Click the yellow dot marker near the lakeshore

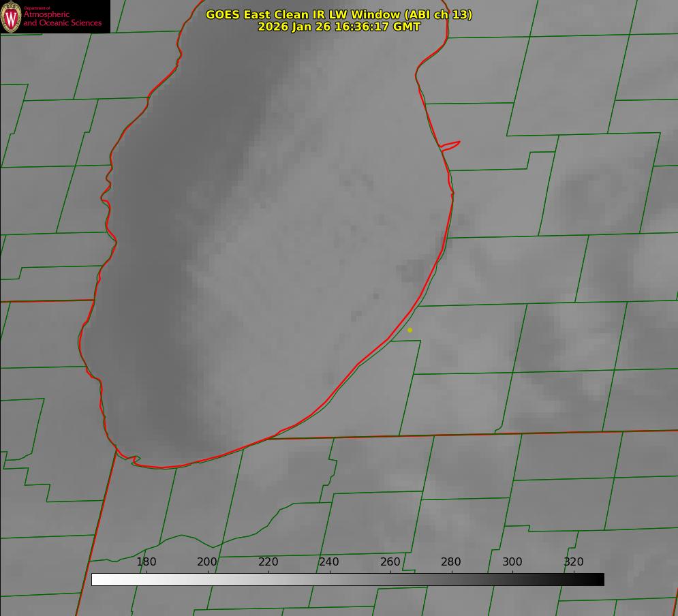pyautogui.click(x=410, y=330)
